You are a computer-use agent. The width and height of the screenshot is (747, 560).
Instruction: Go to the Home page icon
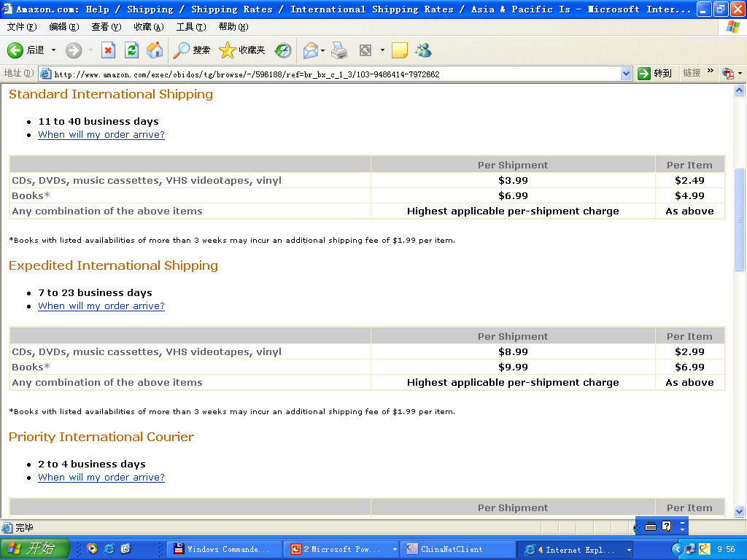pyautogui.click(x=155, y=50)
